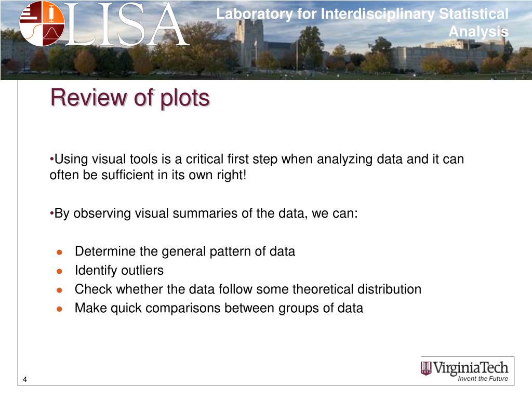The width and height of the screenshot is (532, 399).
Task: Click the Laboratory for Interdisciplinary Statistical Analysis heading
Action: click(x=362, y=22)
